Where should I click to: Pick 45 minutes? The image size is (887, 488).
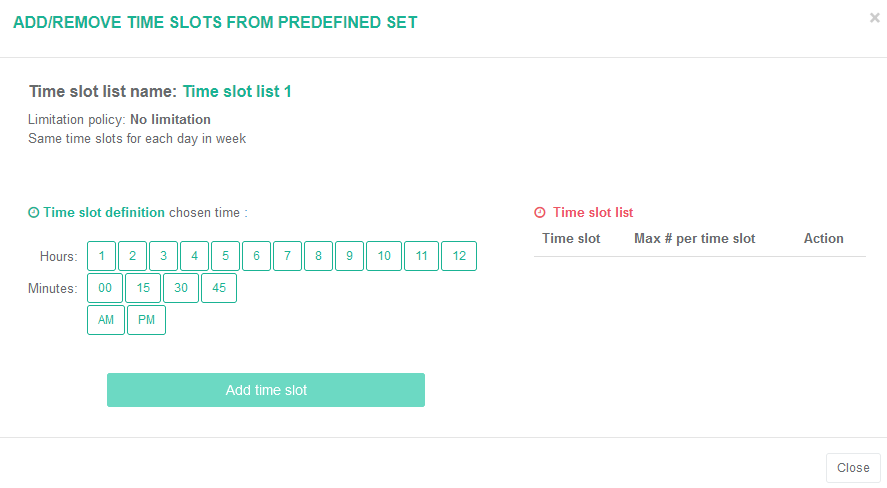tap(219, 288)
